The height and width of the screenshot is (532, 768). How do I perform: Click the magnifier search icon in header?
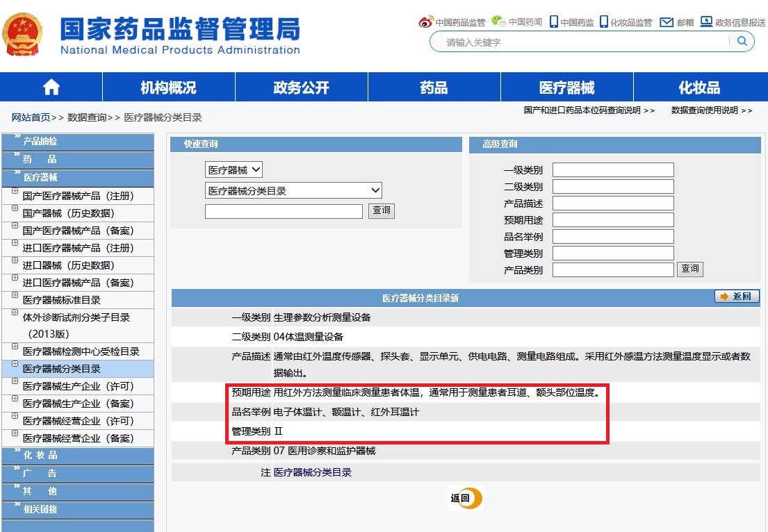(742, 41)
